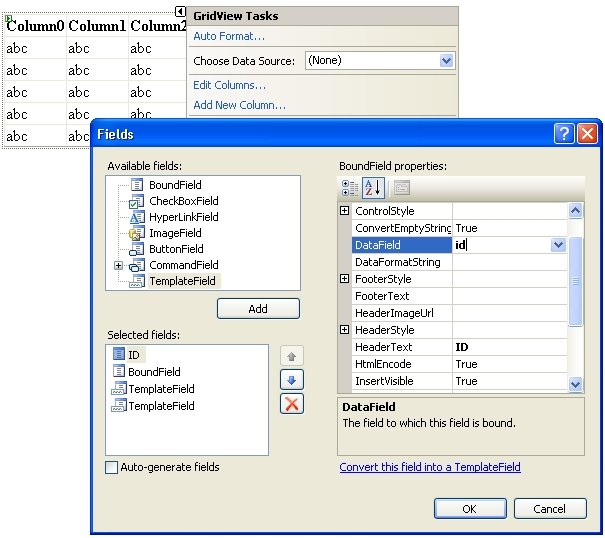Click the Column1 header in GridView

tap(97, 26)
